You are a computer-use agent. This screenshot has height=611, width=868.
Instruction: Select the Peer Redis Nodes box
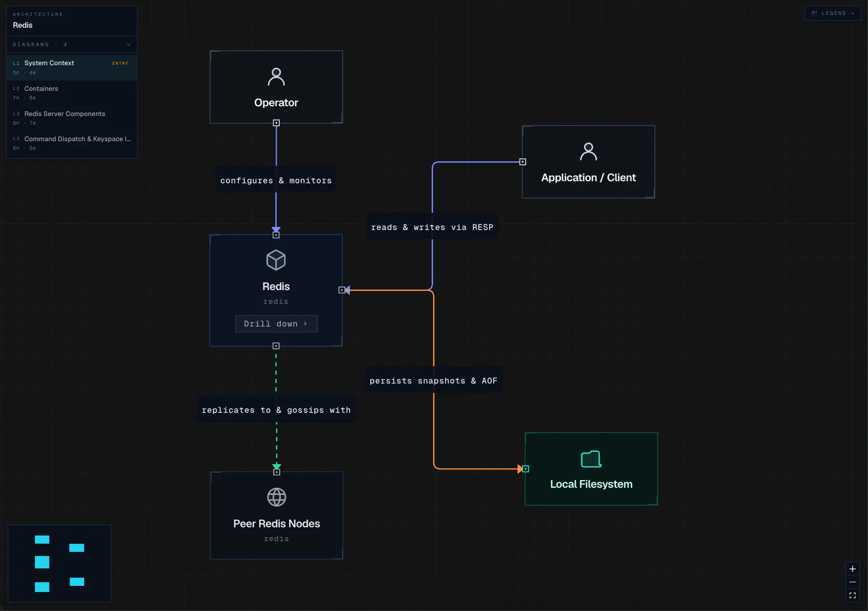(x=277, y=515)
